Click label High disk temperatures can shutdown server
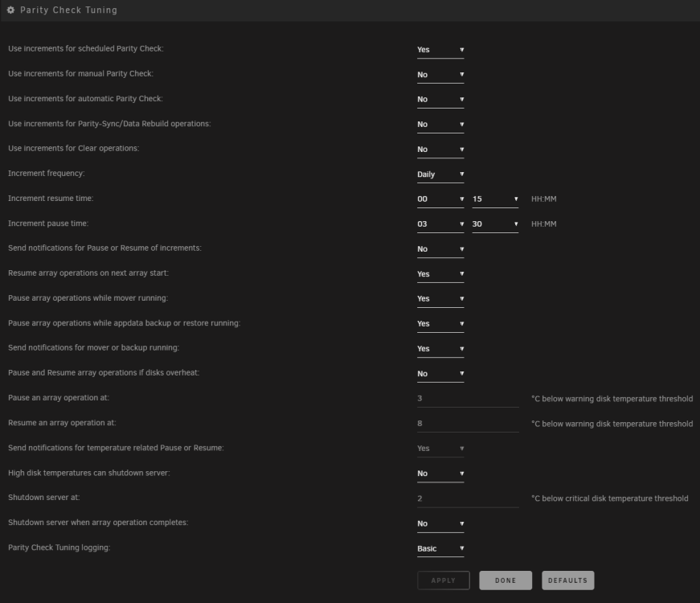Image resolution: width=700 pixels, height=603 pixels. (89, 473)
